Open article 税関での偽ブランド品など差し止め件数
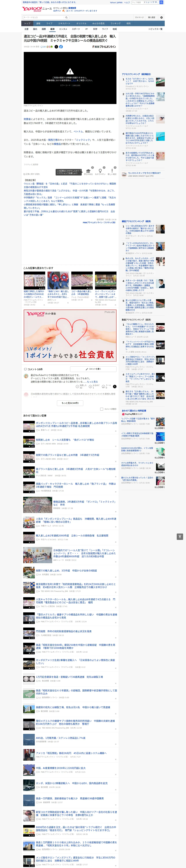Image resolution: width=186 pixels, height=868 pixels. [x=68, y=455]
